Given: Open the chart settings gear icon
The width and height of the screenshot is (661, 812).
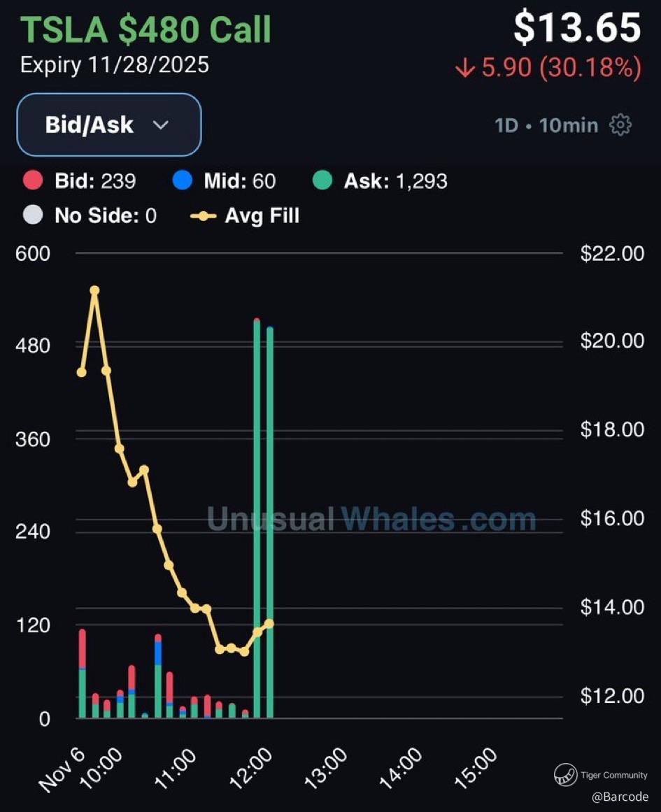Looking at the screenshot, I should pyautogui.click(x=620, y=125).
